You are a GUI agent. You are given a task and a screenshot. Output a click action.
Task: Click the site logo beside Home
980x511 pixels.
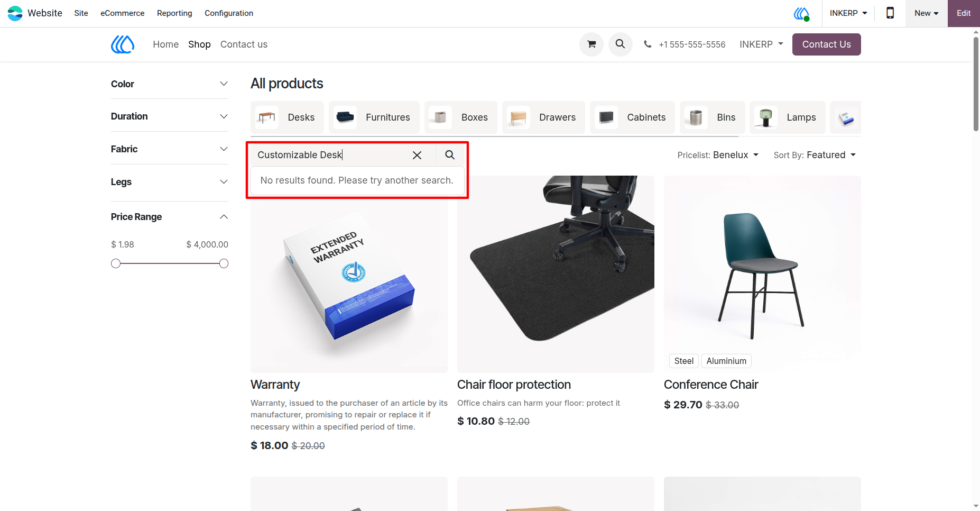[123, 44]
